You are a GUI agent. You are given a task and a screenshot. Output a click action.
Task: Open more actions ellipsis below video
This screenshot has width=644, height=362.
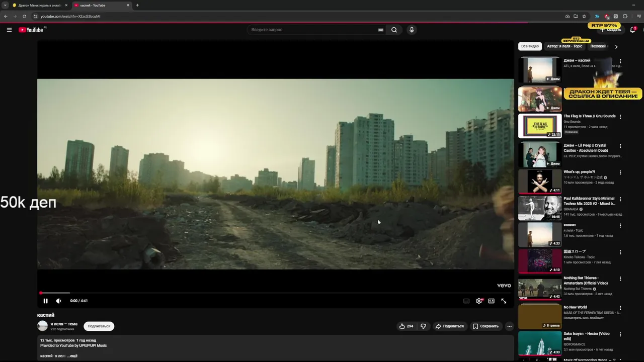point(509,326)
